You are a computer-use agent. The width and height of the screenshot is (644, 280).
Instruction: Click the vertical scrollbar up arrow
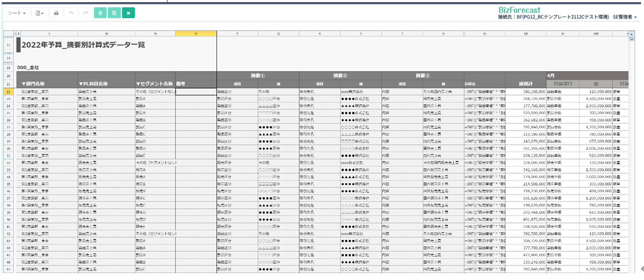(x=631, y=34)
